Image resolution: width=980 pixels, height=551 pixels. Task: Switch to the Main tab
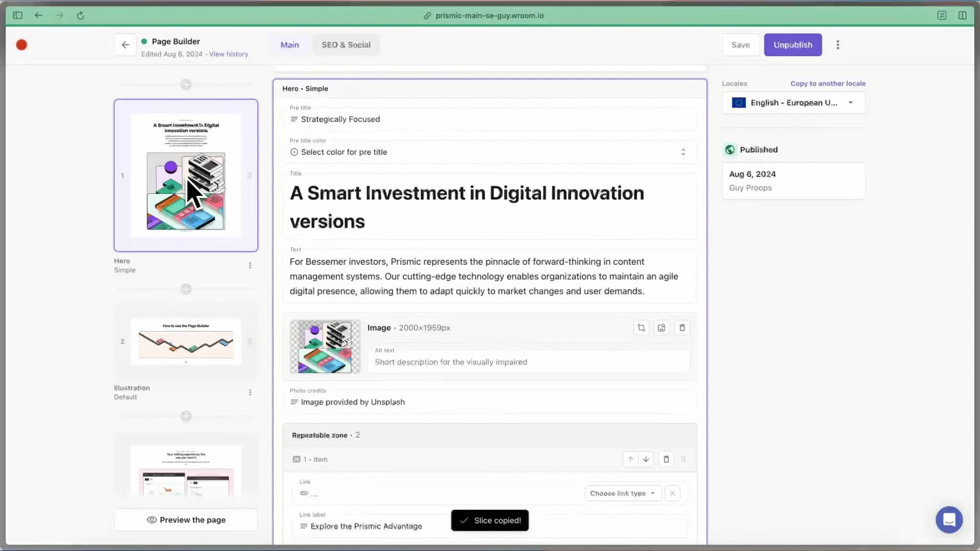click(289, 45)
